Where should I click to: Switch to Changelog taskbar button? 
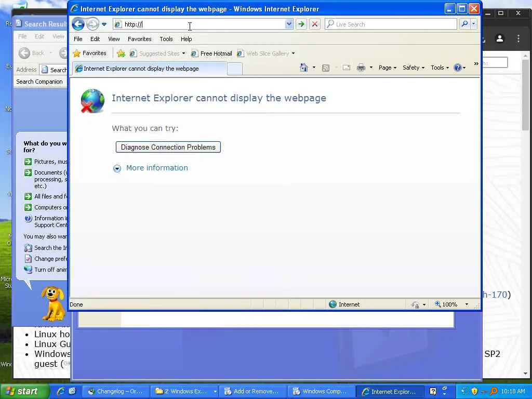pos(115,392)
